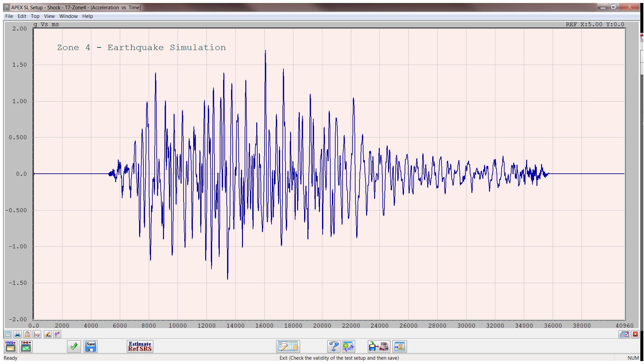Print the acceleration graph
The height and width of the screenshot is (364, 644).
pos(18,334)
